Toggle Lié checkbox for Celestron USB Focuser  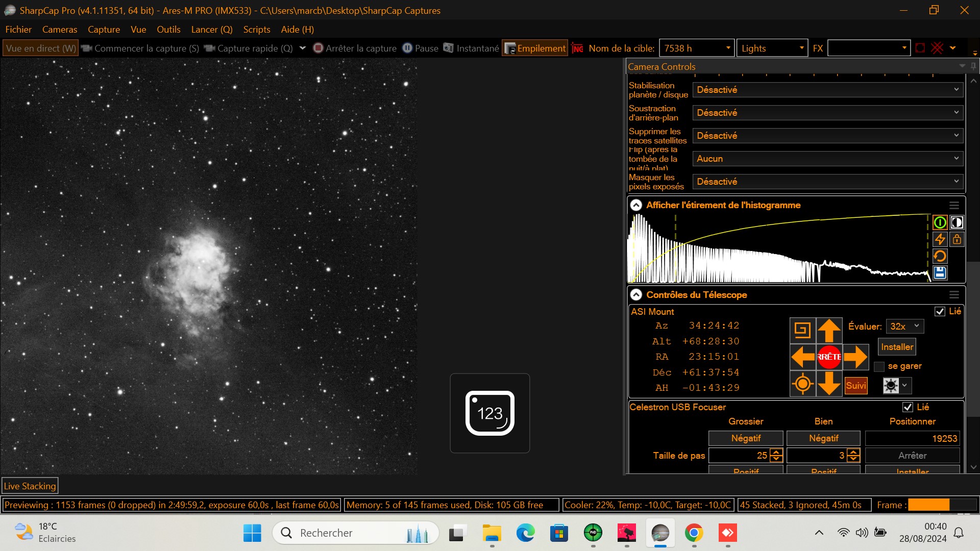908,407
